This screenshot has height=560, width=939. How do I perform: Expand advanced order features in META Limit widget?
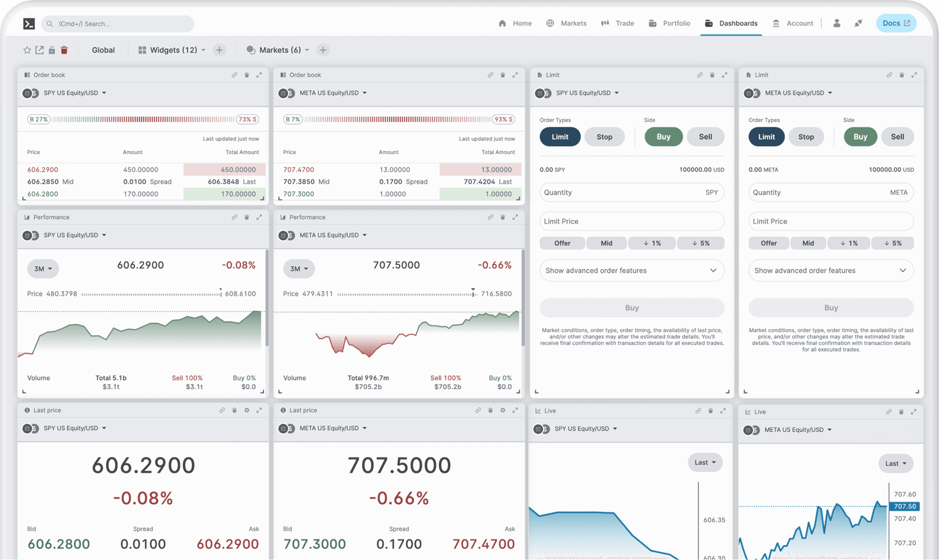(x=830, y=270)
